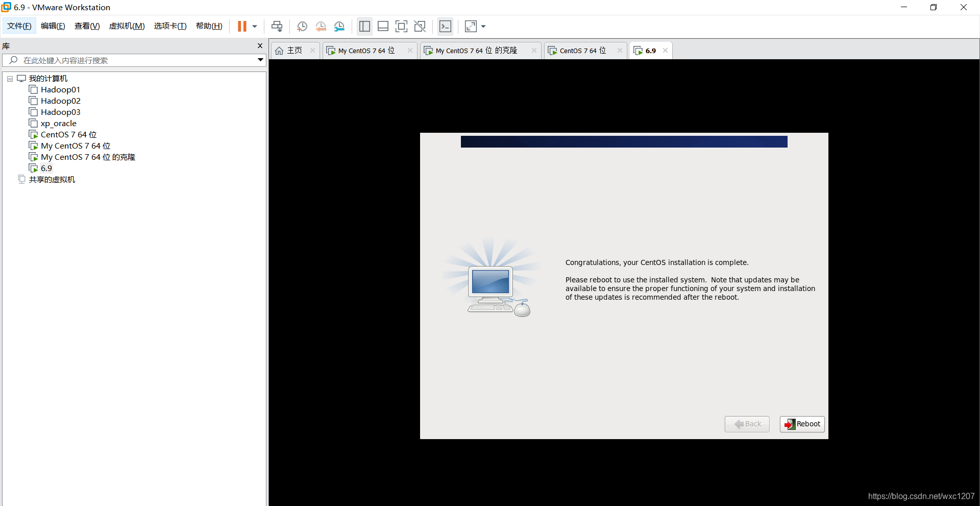Switch to the 6.9 tab
Viewport: 980px width, 506px height.
tap(650, 51)
